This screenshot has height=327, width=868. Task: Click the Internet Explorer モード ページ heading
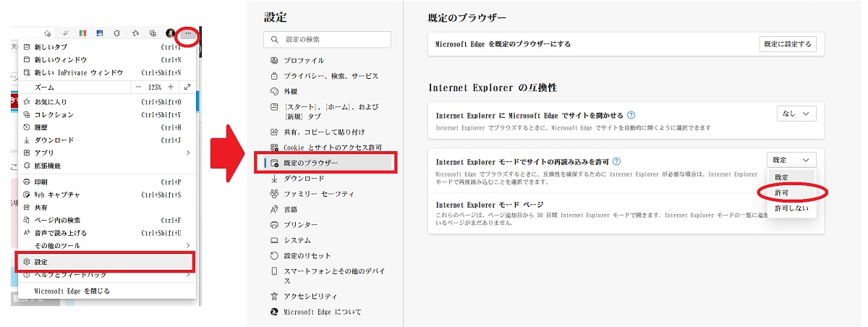coord(490,205)
